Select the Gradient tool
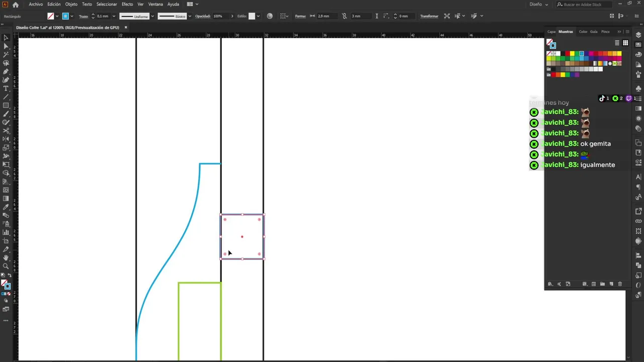 point(6,199)
